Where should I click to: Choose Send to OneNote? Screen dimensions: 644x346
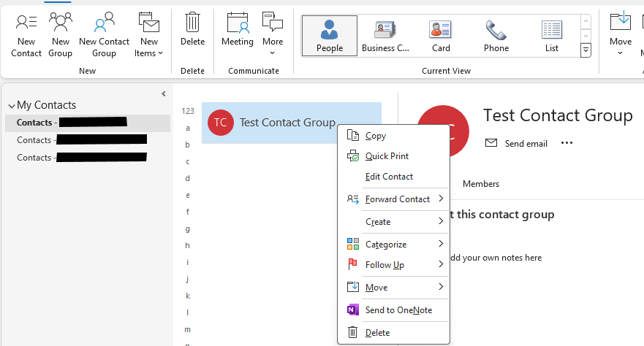point(393,310)
